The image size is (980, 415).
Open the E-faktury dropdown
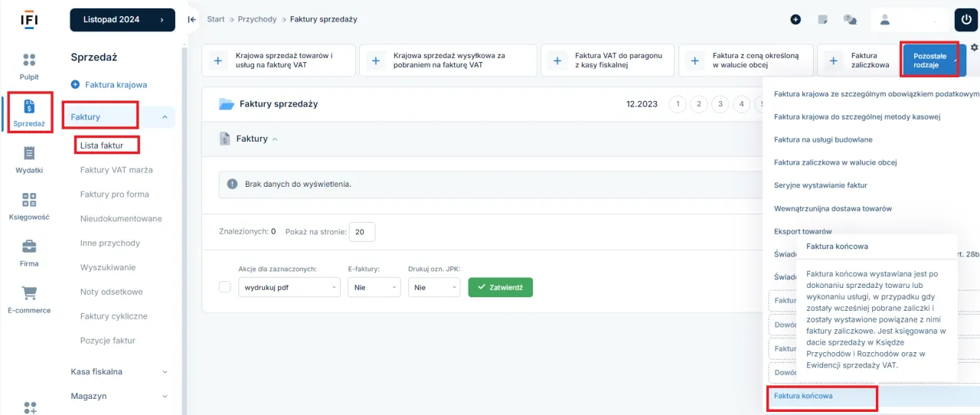click(x=374, y=287)
